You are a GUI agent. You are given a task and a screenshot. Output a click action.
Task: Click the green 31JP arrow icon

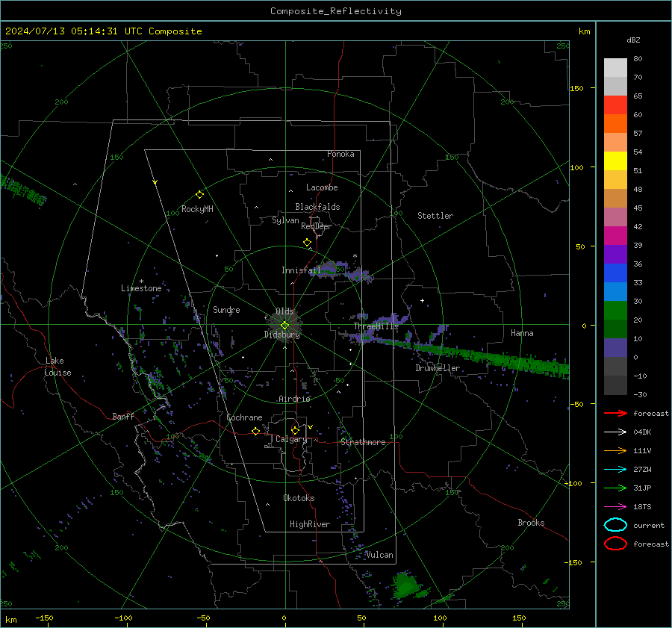pyautogui.click(x=615, y=488)
